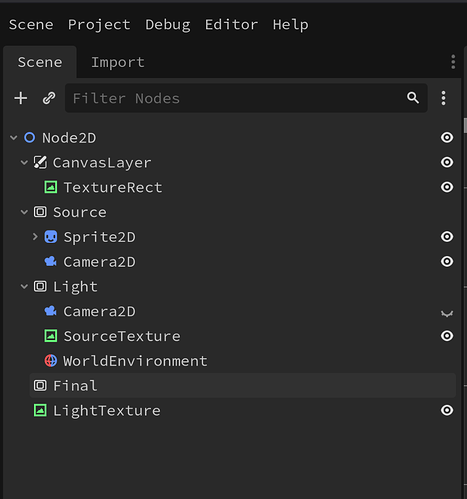Open the dock options three-dot menu

pos(453,62)
